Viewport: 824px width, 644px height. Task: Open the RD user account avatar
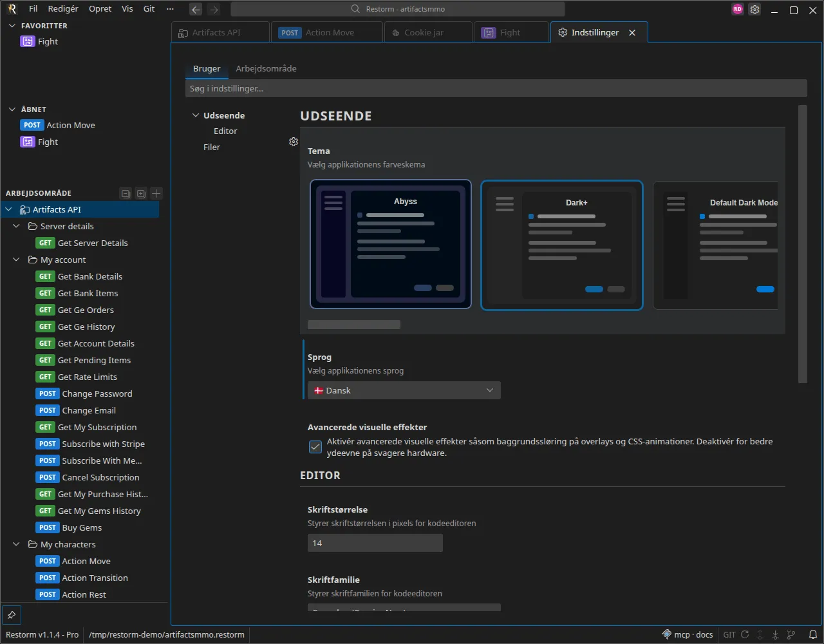738,9
